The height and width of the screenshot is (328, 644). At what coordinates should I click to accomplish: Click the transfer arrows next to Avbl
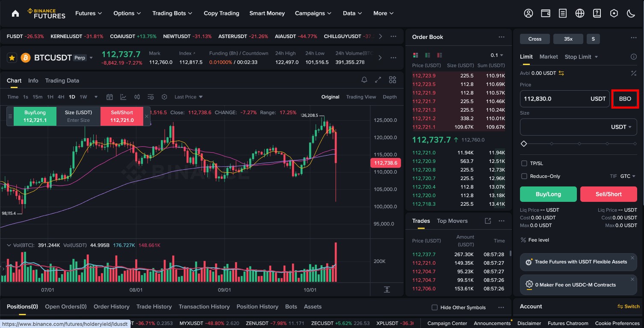point(561,73)
